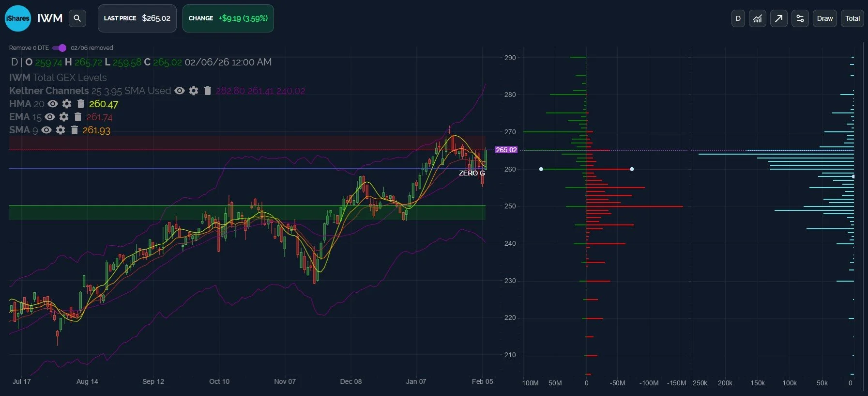Click right handle of 260 GEX bar

click(632, 169)
